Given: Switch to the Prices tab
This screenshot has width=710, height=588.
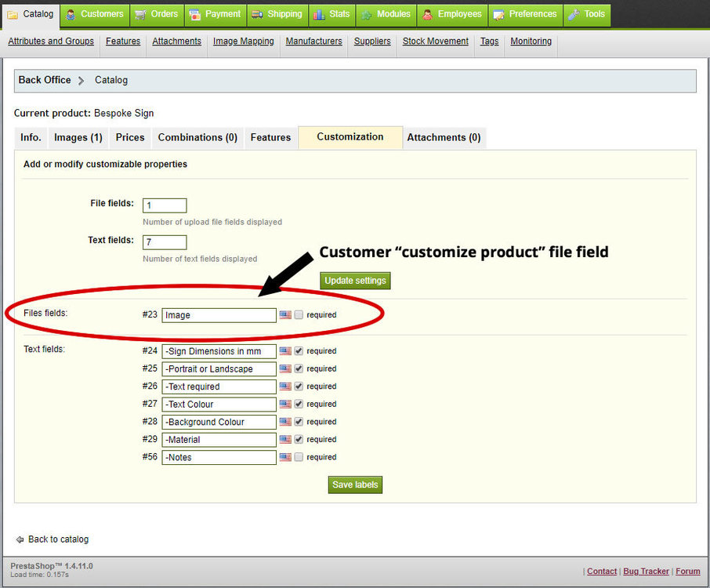Looking at the screenshot, I should pyautogui.click(x=129, y=137).
